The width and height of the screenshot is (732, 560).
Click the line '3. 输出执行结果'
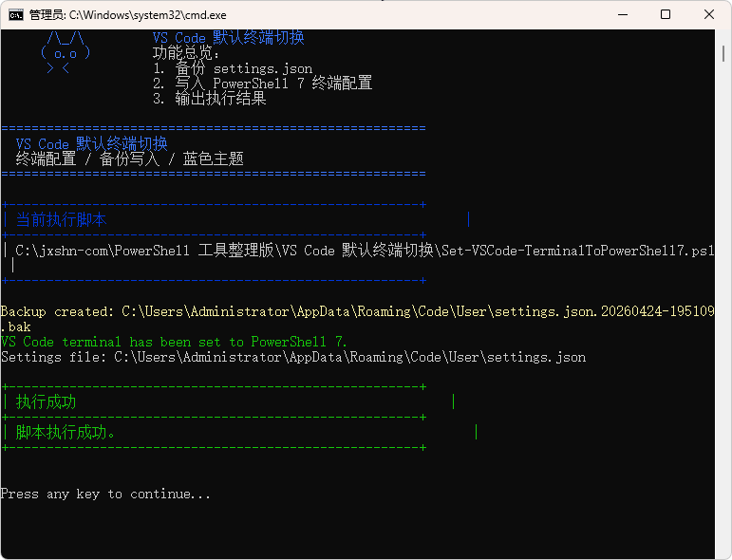click(209, 99)
